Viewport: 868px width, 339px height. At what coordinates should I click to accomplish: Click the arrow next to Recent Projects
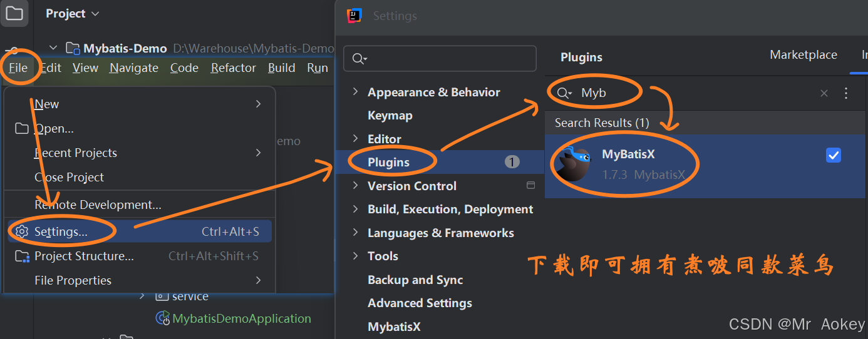(258, 153)
